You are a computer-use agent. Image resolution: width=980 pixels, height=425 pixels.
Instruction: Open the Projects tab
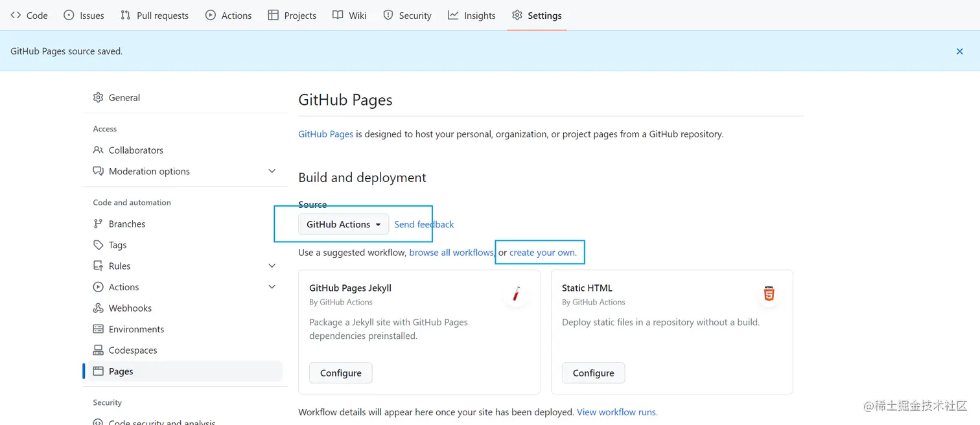tap(292, 16)
